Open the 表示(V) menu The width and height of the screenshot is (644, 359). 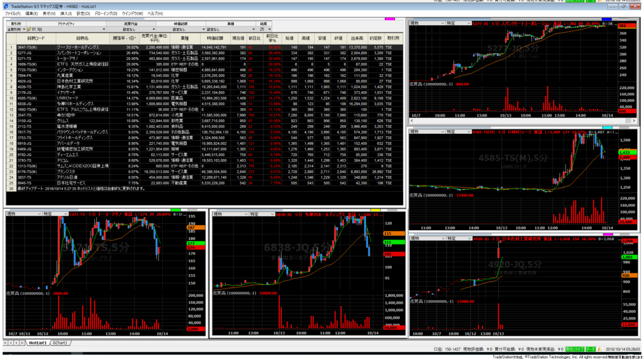[x=49, y=14]
